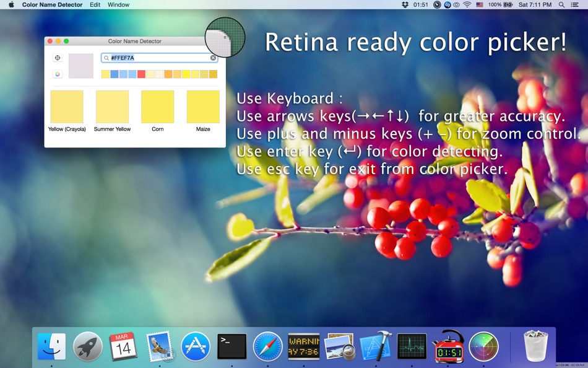Open the Apple menu
This screenshot has width=588, height=368.
[x=11, y=4]
